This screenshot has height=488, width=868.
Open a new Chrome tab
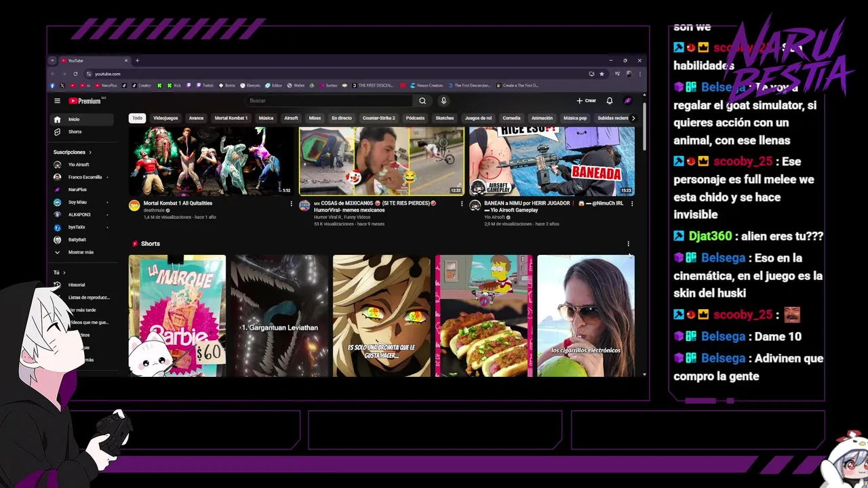pyautogui.click(x=137, y=60)
